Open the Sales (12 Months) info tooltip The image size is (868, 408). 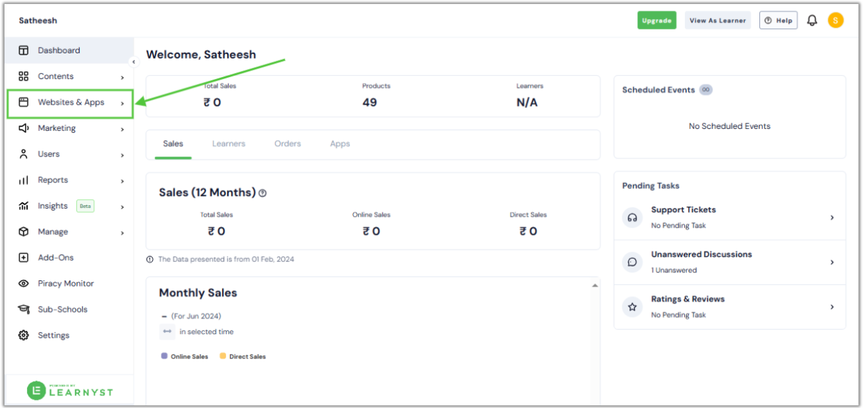point(263,193)
